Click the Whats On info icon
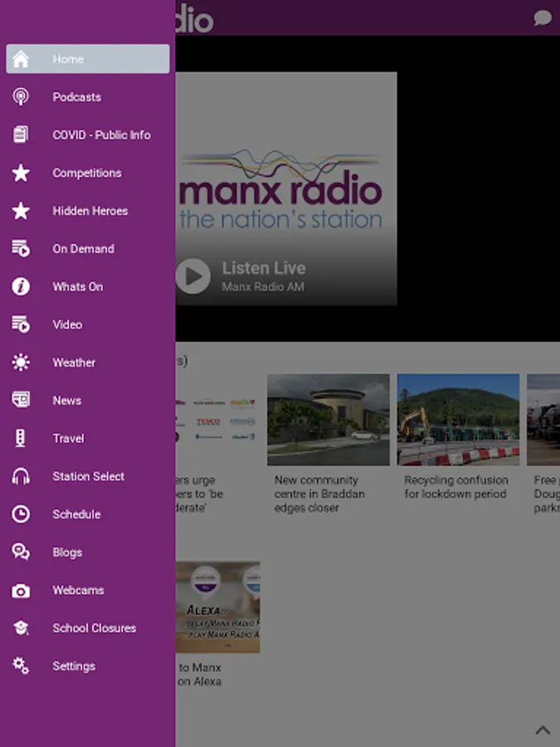The height and width of the screenshot is (747, 560). point(21,286)
